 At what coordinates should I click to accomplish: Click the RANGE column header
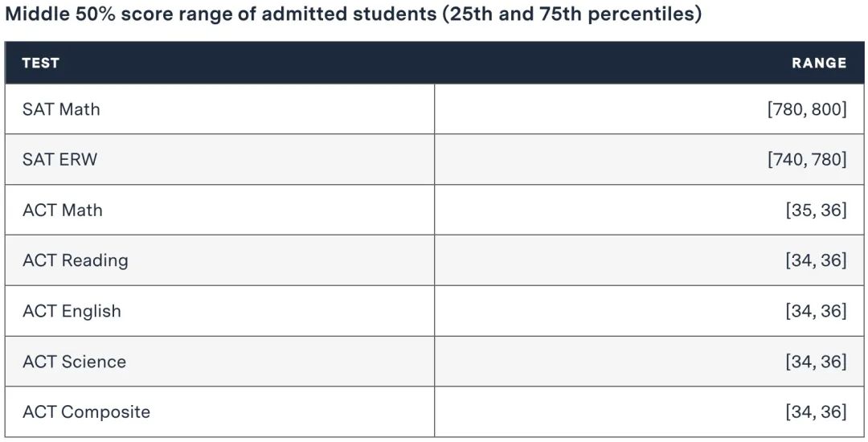818,63
